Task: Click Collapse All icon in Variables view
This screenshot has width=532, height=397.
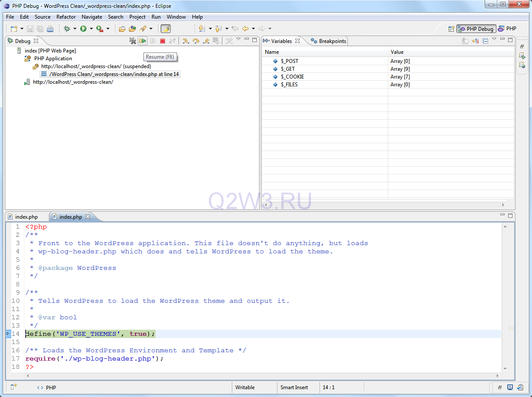Action: pyautogui.click(x=486, y=41)
